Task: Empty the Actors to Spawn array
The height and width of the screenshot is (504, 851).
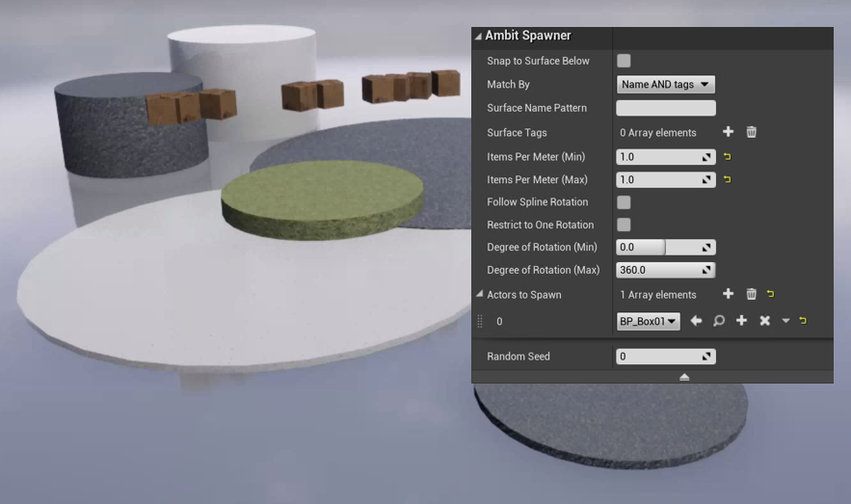Action: click(x=751, y=294)
